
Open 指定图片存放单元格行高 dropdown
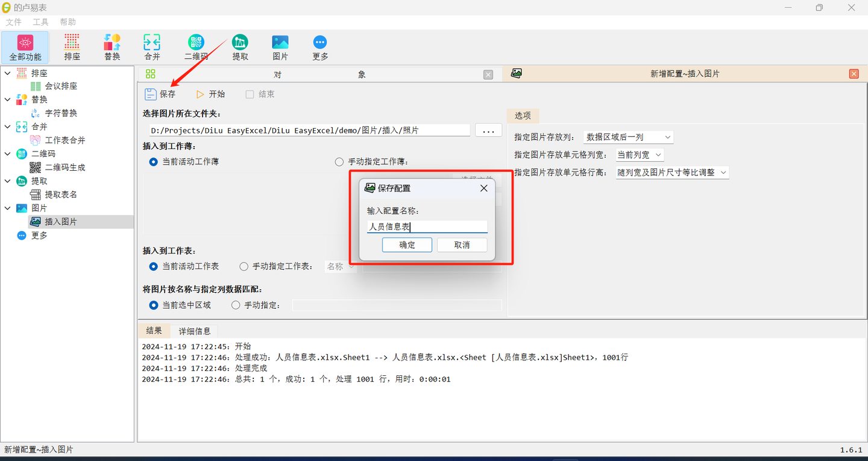[x=671, y=173]
